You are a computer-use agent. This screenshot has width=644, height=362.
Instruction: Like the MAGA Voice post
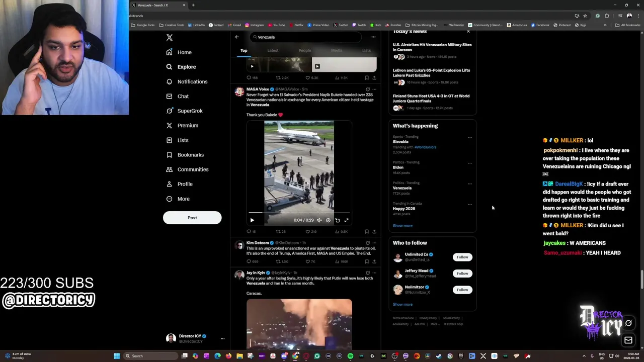(310, 232)
